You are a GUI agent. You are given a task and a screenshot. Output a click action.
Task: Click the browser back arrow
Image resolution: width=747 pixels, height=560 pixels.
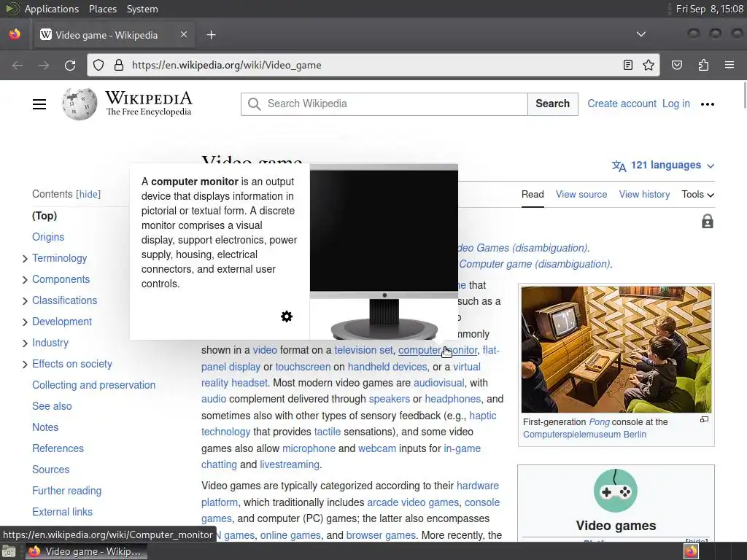point(18,65)
